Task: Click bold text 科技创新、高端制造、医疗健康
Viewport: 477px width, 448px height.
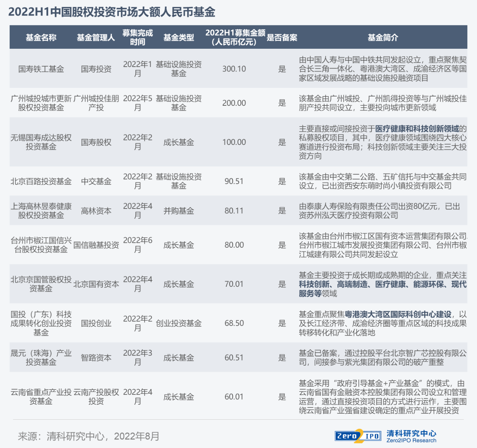Action: [x=352, y=285]
